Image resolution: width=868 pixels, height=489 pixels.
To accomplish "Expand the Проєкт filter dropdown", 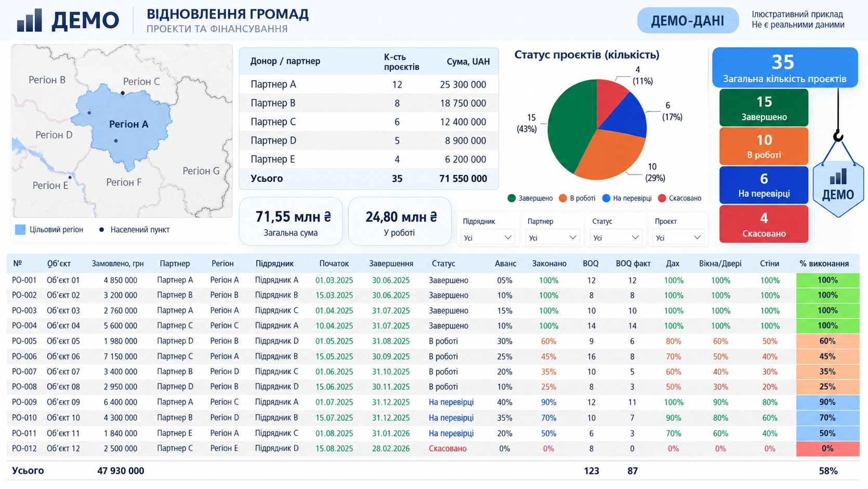I will pyautogui.click(x=678, y=237).
